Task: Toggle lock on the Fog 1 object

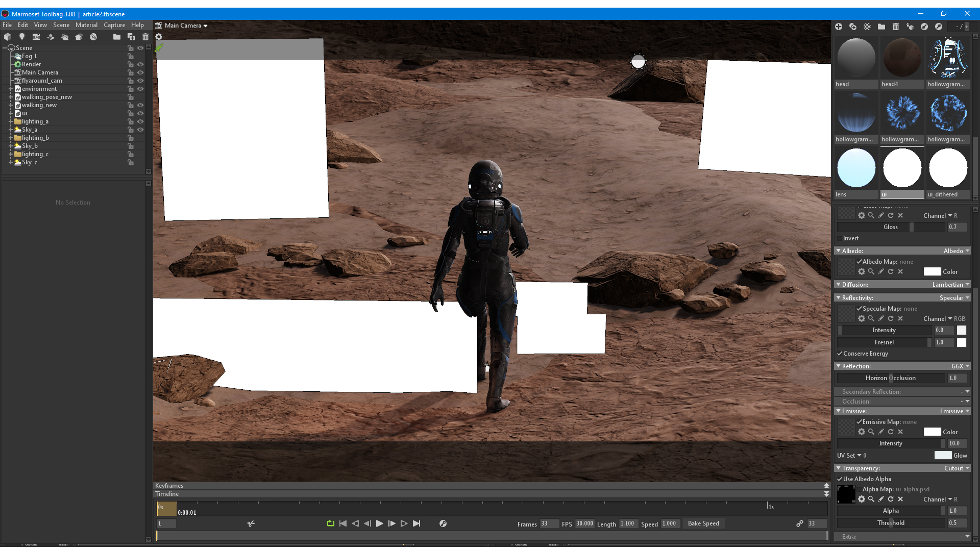Action: [x=131, y=56]
